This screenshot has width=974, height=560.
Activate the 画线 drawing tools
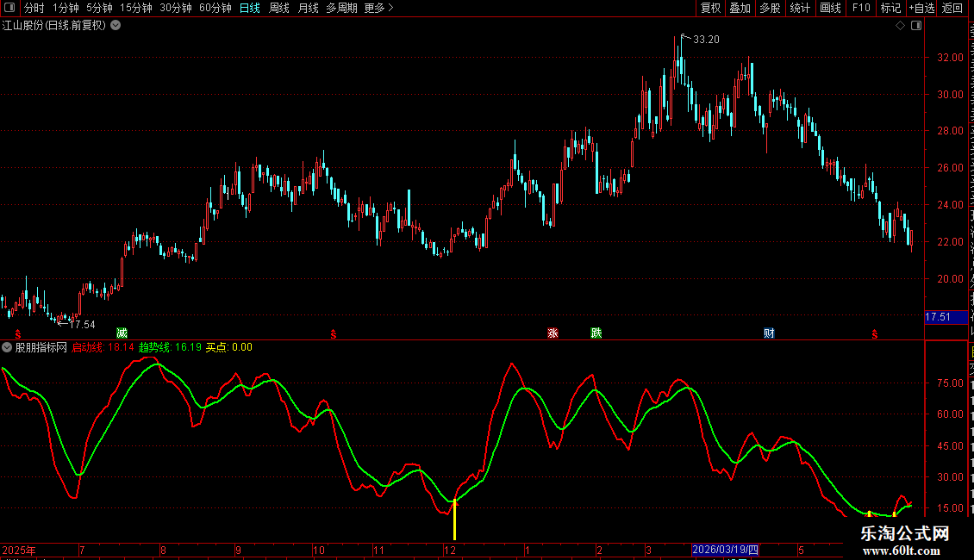[x=831, y=8]
